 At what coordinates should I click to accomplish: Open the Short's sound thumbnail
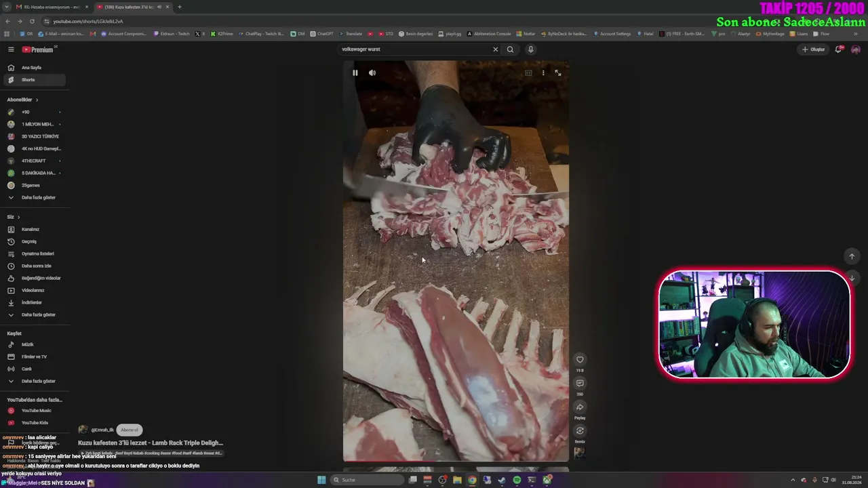click(580, 453)
